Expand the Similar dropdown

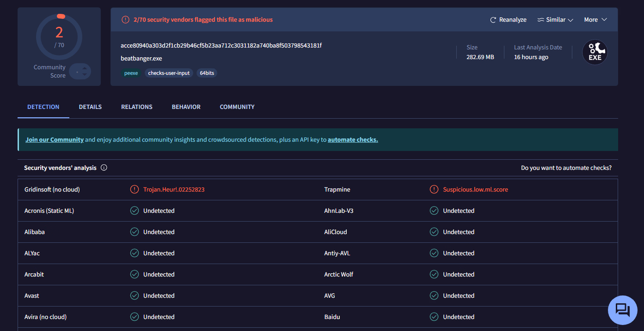click(555, 20)
